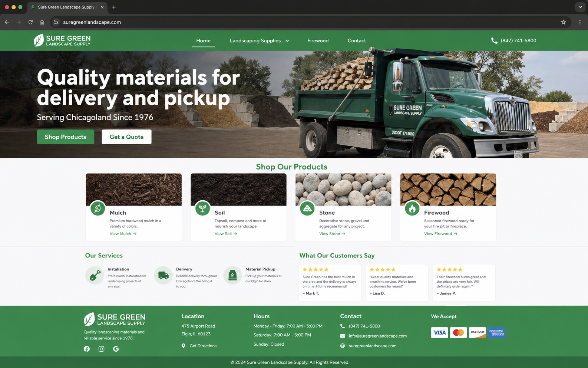Open the Contact nav item

point(357,41)
